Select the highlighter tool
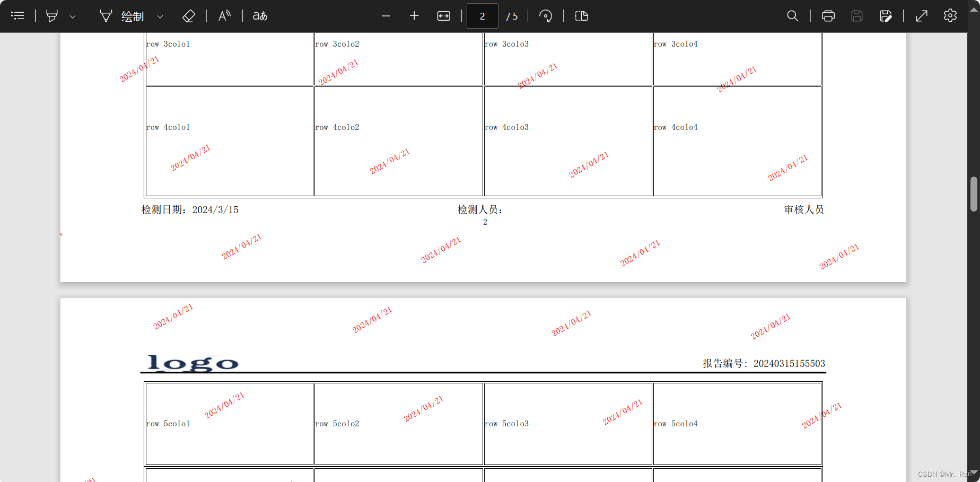This screenshot has width=980, height=482. pos(52,16)
